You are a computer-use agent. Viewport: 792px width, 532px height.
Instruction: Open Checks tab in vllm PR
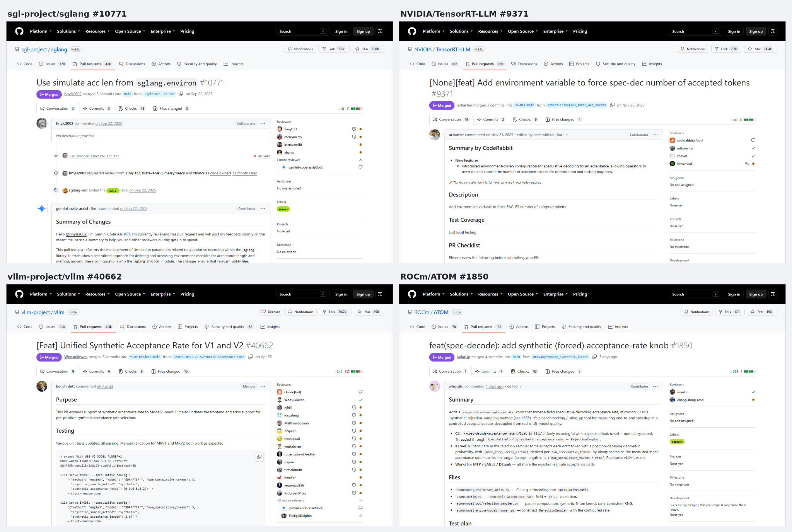tap(131, 372)
